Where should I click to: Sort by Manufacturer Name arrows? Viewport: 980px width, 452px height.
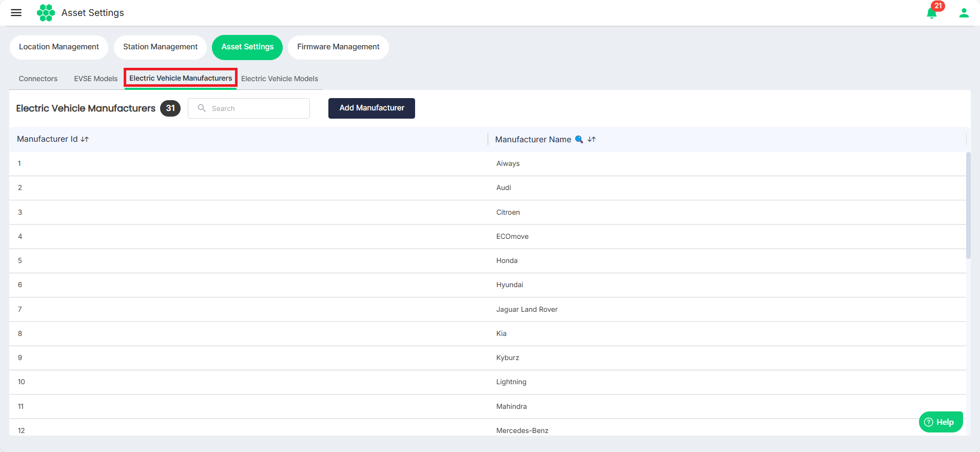coord(592,139)
